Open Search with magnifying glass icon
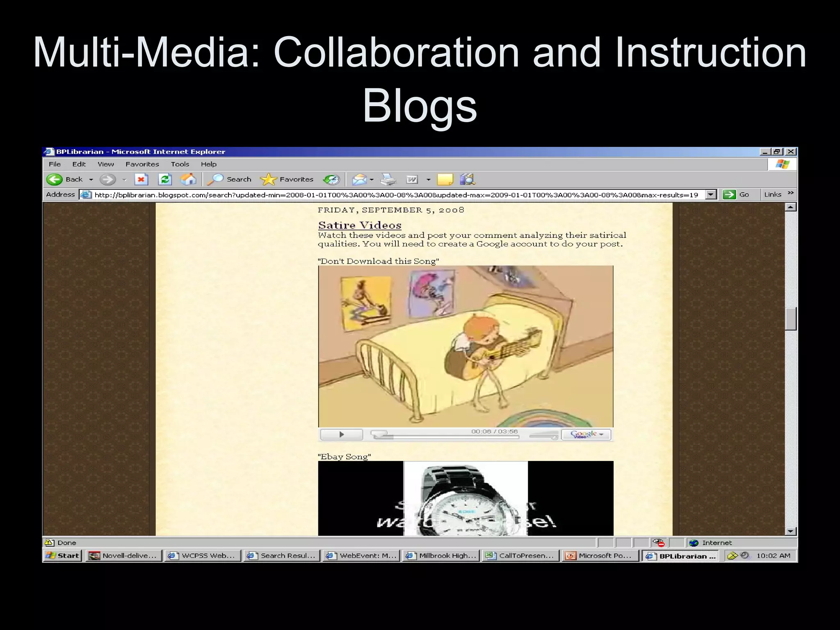The height and width of the screenshot is (630, 840). tap(229, 179)
